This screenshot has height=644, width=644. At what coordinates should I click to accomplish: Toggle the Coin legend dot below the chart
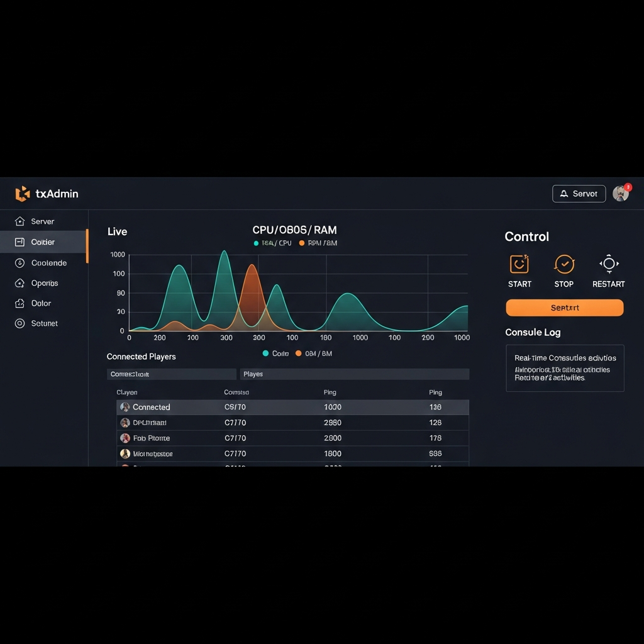pyautogui.click(x=265, y=353)
